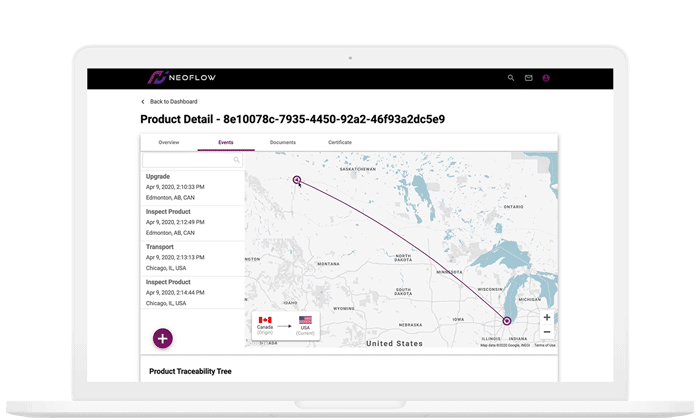
Task: Select the Upgrade event in Edmonton
Action: tap(193, 187)
